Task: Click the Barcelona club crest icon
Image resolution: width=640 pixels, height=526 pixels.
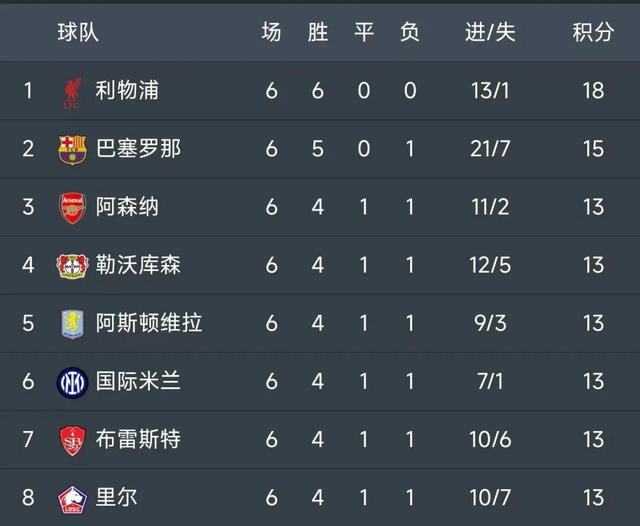Action: point(73,149)
